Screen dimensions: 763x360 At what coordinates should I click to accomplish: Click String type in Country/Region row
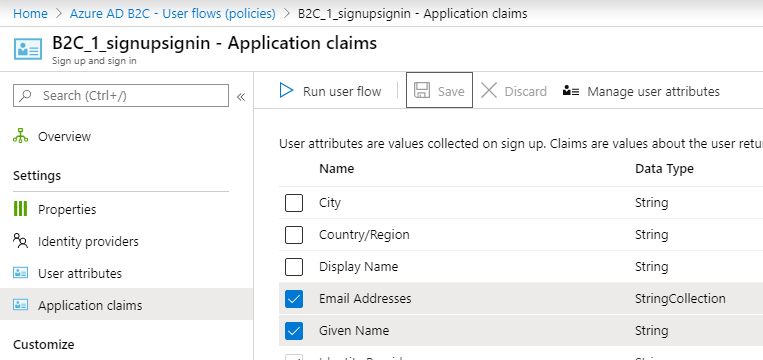tap(651, 234)
